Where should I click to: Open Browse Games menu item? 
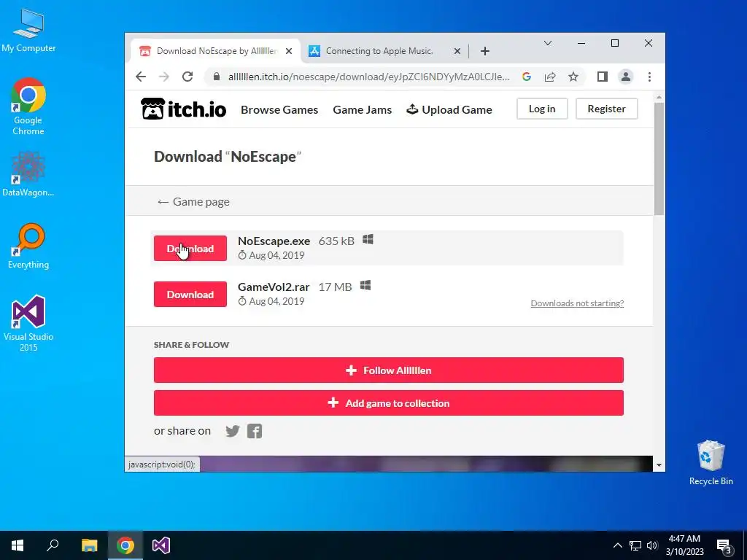279,109
